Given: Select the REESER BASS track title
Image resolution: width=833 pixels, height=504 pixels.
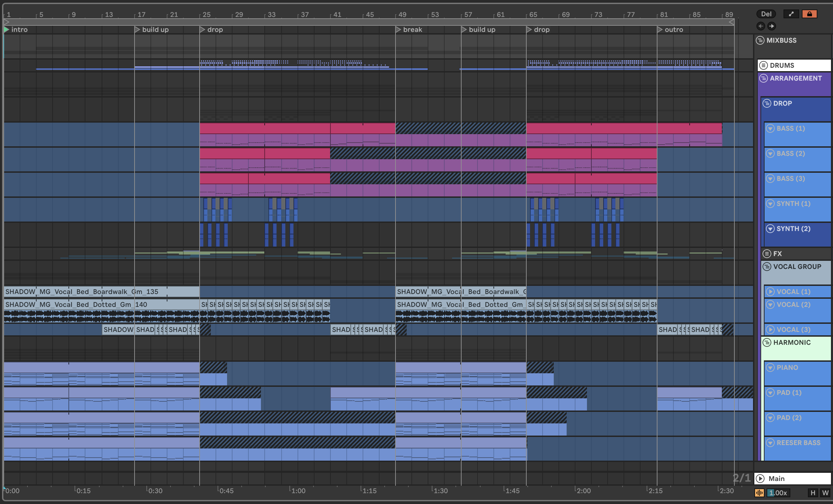Looking at the screenshot, I should pos(798,443).
